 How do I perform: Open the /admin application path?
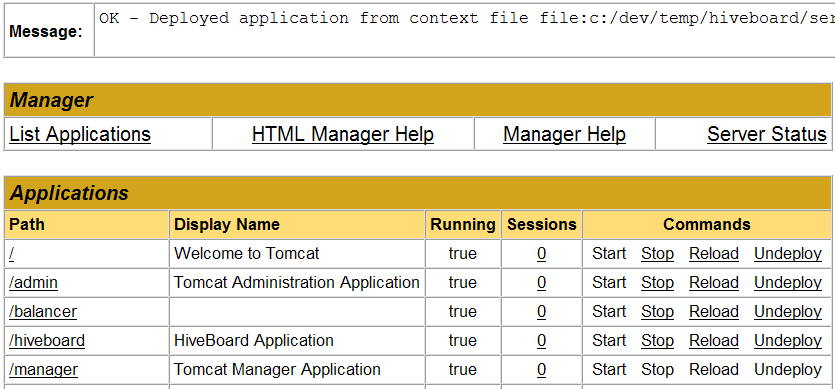(33, 282)
